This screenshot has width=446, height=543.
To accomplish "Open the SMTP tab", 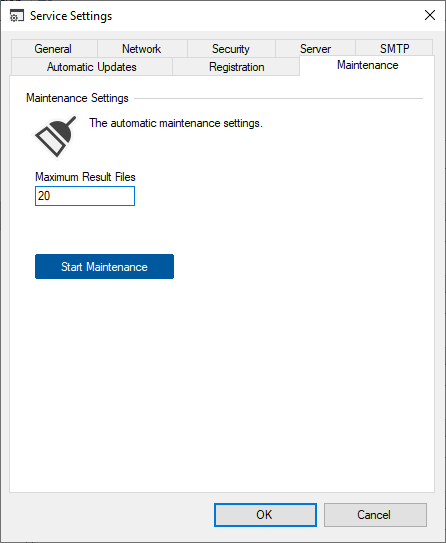I will click(x=394, y=48).
